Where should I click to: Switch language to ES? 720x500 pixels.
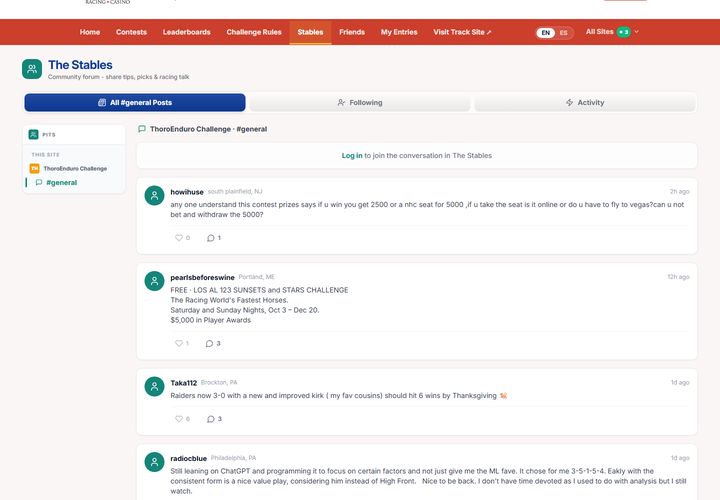click(x=563, y=33)
